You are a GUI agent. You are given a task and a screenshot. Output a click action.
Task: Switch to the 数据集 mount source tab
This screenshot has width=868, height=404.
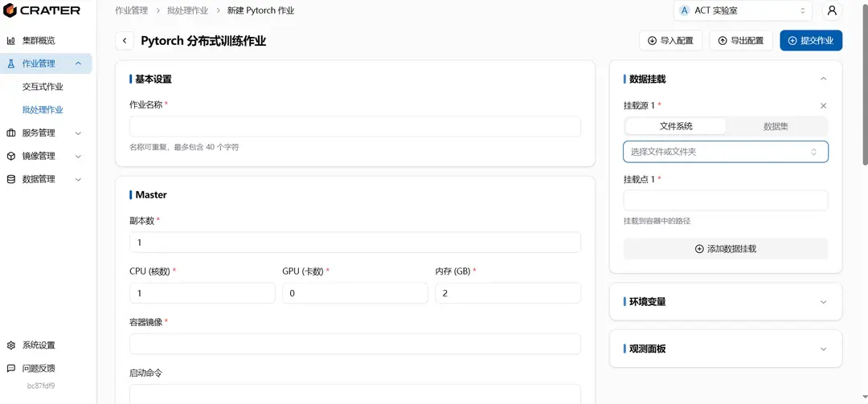[x=776, y=126]
